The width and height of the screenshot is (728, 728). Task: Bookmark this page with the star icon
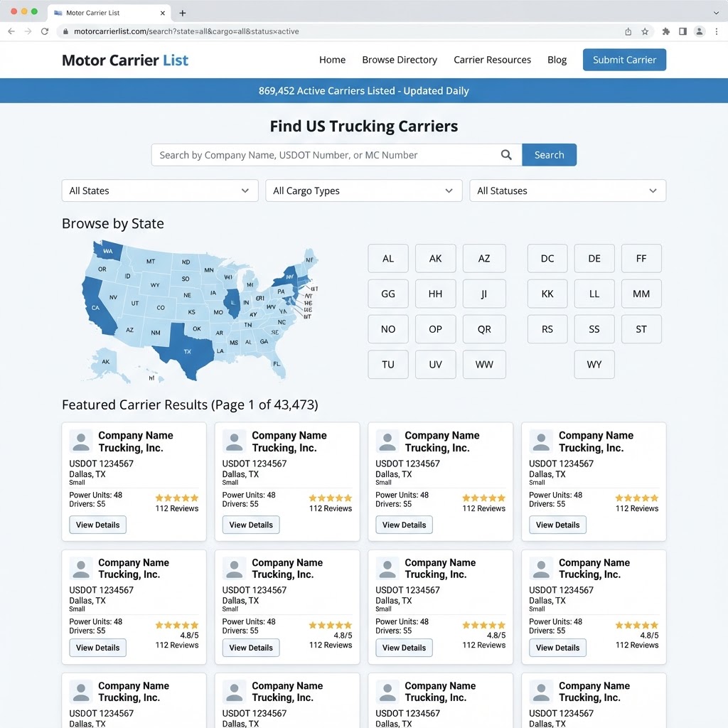pyautogui.click(x=645, y=31)
